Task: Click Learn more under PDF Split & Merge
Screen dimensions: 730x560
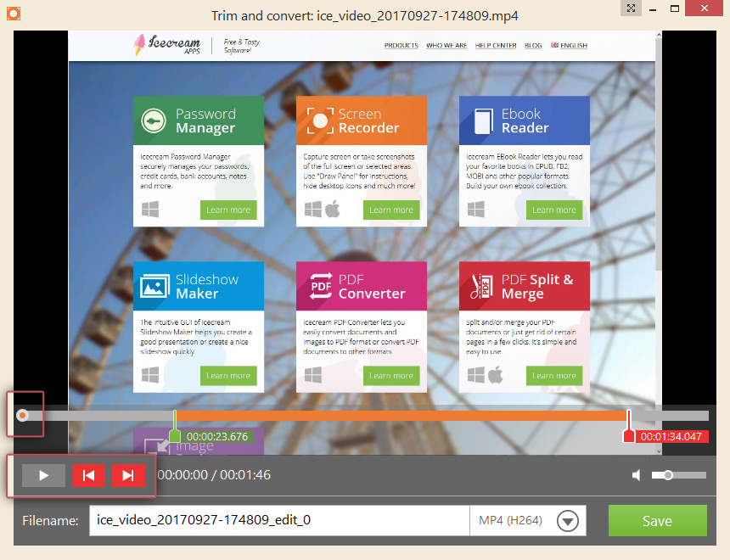Action: pyautogui.click(x=554, y=376)
